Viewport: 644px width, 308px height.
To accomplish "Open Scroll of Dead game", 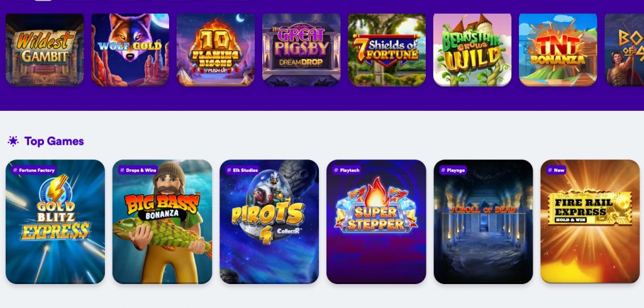I will point(484,222).
